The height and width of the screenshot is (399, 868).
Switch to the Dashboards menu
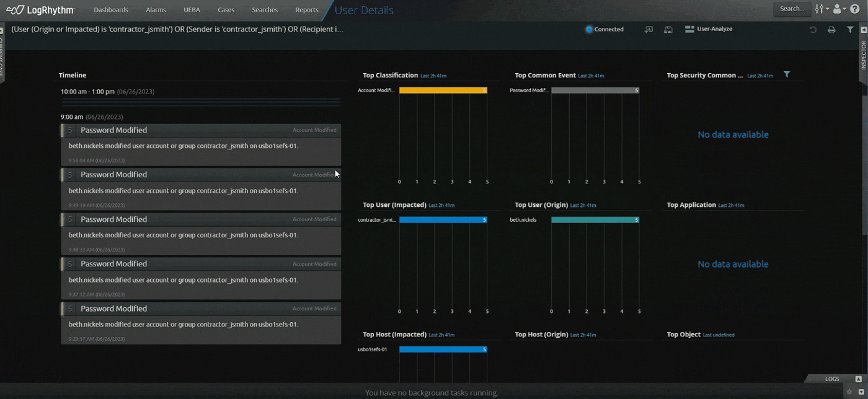[x=110, y=9]
